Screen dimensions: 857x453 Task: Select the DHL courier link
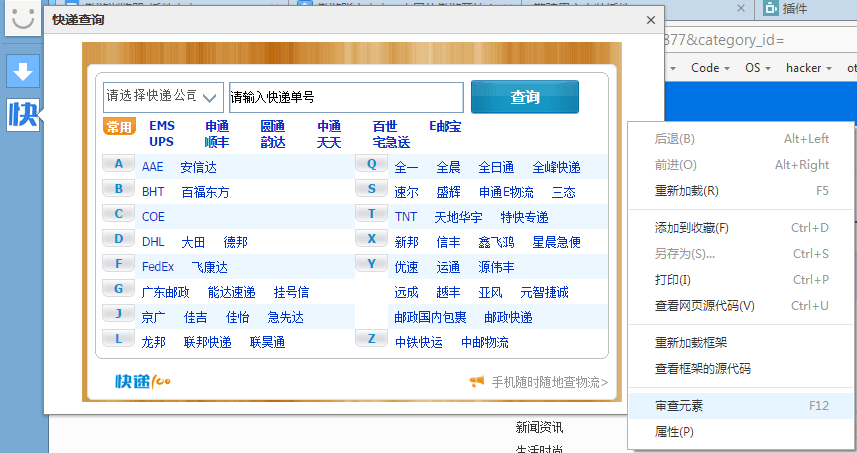click(x=153, y=242)
